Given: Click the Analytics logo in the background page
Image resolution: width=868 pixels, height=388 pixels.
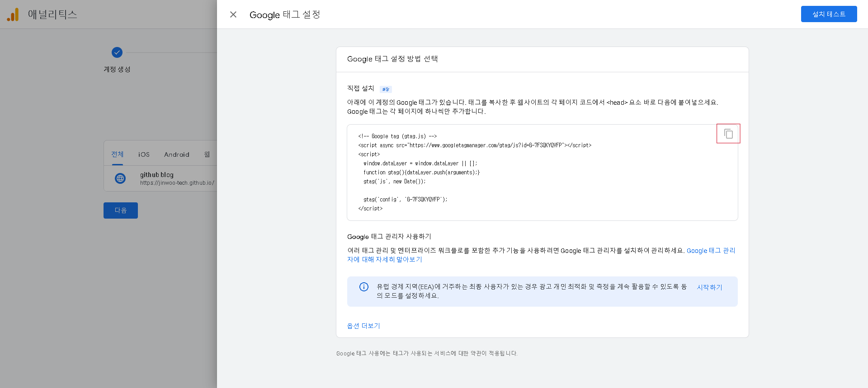Looking at the screenshot, I should (13, 14).
